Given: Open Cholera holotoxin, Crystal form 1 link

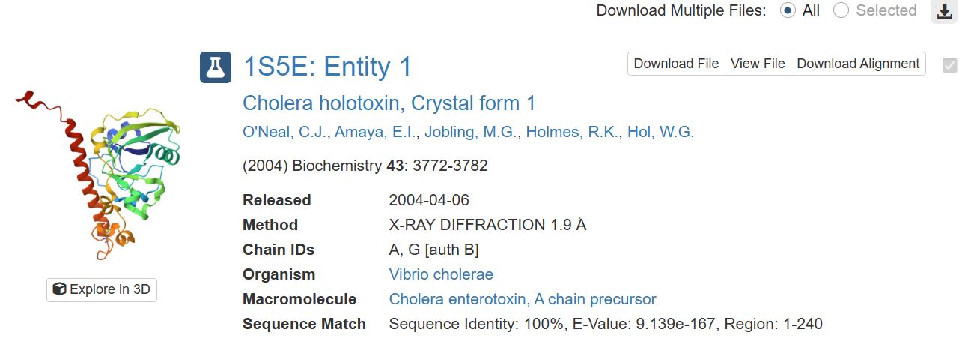Looking at the screenshot, I should (389, 103).
